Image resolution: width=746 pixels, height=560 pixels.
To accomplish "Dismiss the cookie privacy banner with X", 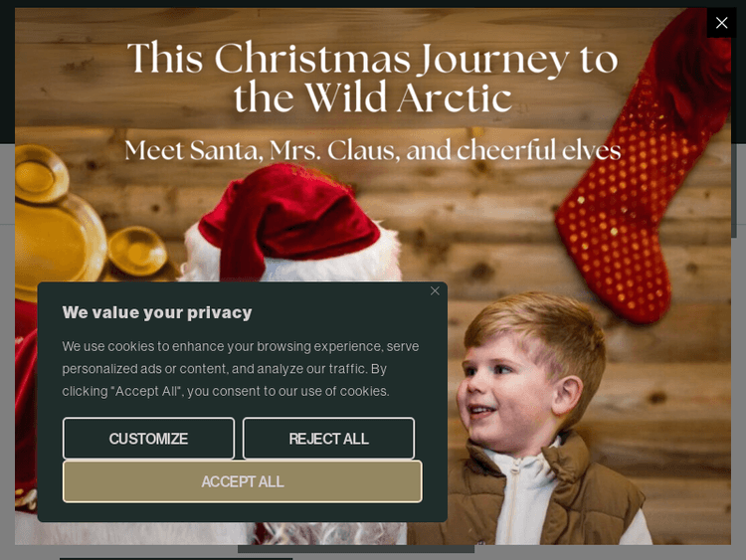I will click(435, 290).
